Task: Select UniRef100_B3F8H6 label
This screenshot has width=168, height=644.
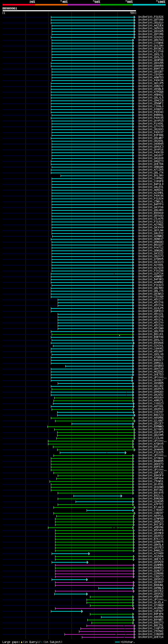Action: point(151,135)
